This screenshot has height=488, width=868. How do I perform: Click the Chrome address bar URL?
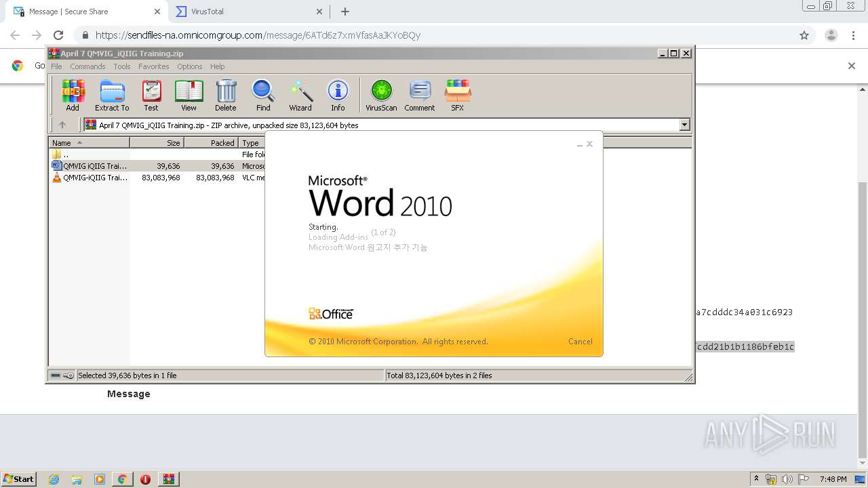tap(258, 35)
